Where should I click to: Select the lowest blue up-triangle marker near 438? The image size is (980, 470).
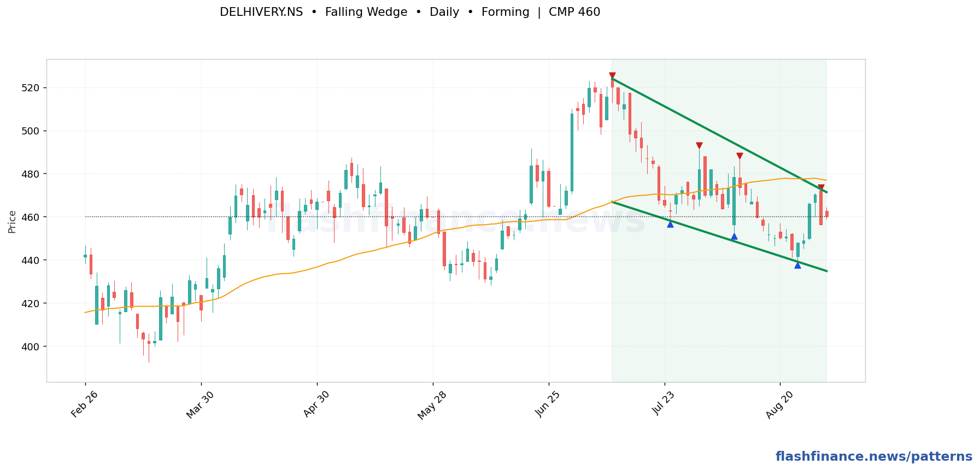(x=797, y=265)
